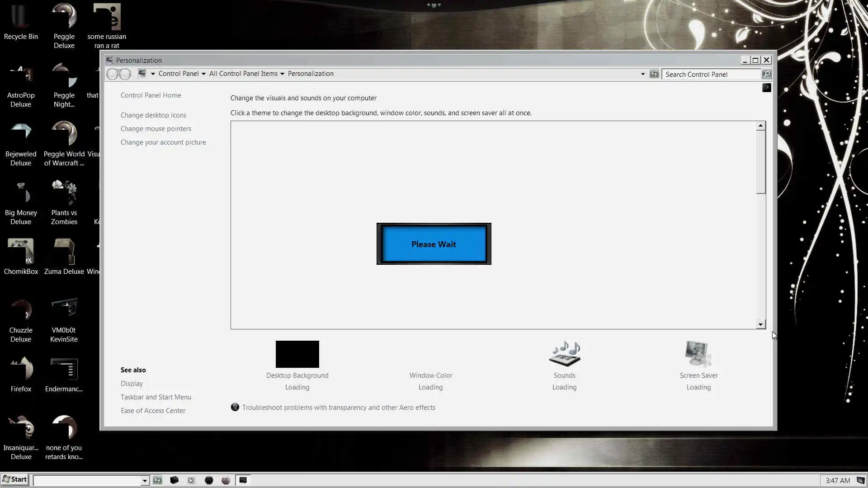Open Change mouse pointers link
Screen dimensions: 868x488
(x=156, y=129)
